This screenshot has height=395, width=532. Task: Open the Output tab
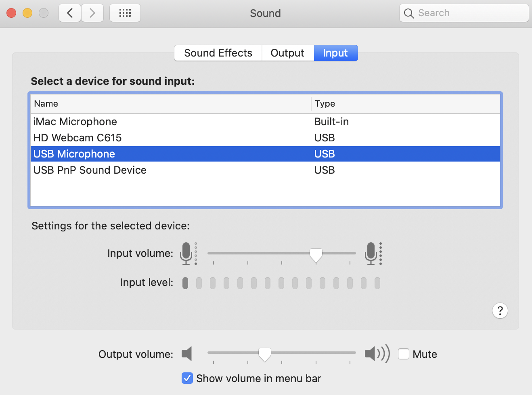tap(287, 53)
